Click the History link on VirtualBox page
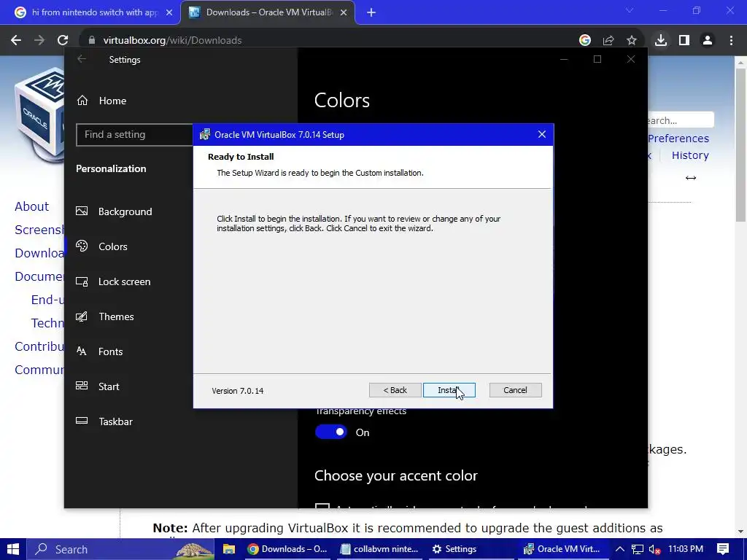 [690, 155]
